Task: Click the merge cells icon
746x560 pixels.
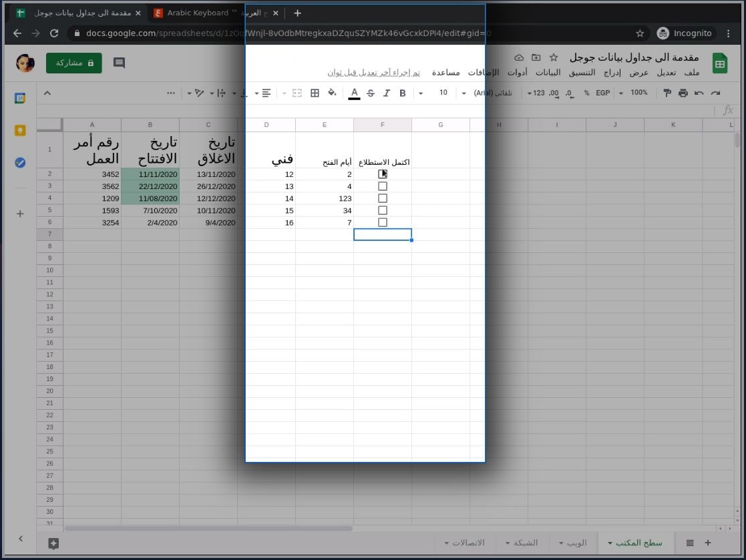Action: pos(297,93)
